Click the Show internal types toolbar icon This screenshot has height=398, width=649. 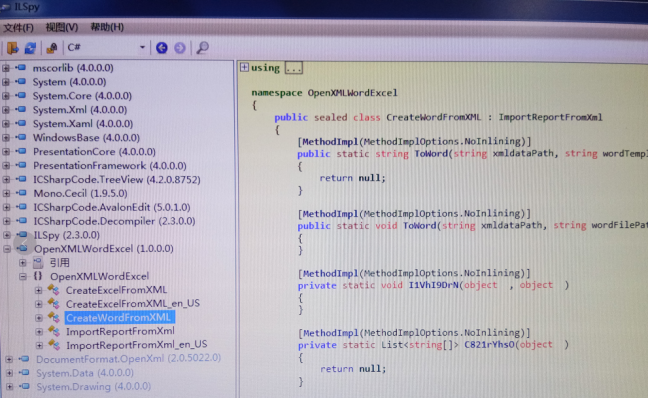click(x=52, y=48)
